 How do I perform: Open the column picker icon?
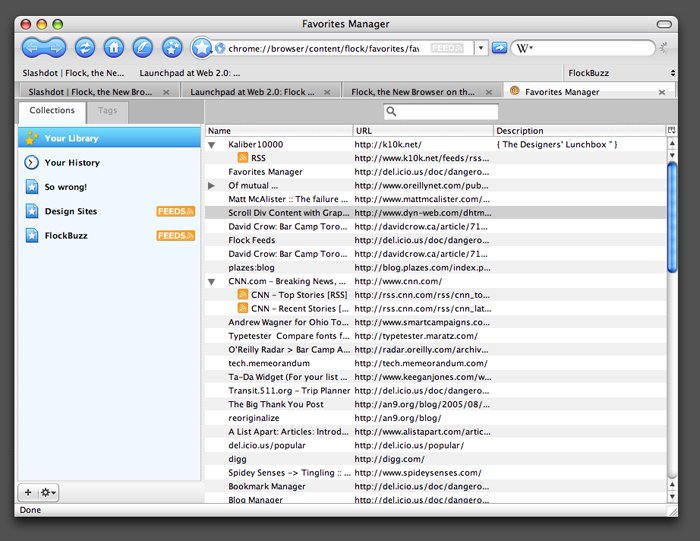click(671, 130)
